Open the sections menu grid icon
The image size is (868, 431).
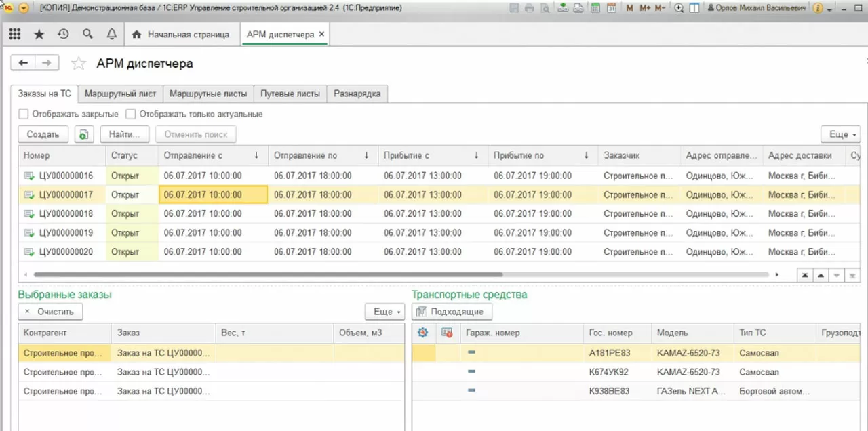(14, 34)
